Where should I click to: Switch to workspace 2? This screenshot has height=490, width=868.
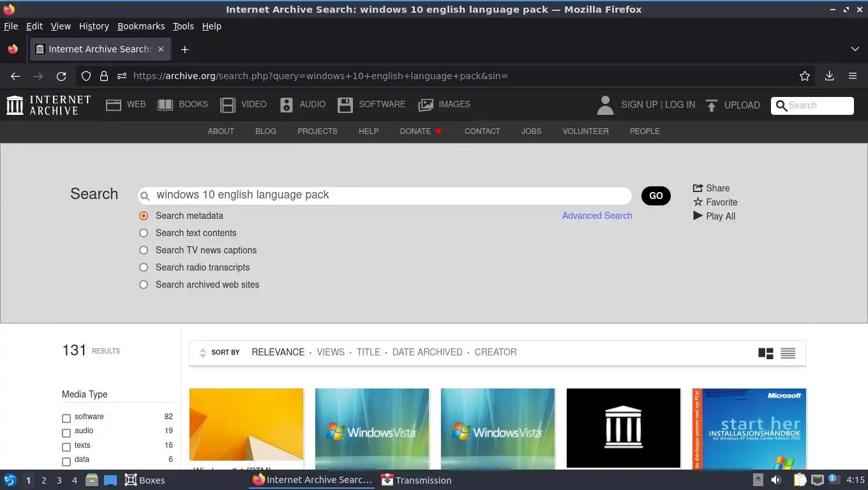click(44, 480)
